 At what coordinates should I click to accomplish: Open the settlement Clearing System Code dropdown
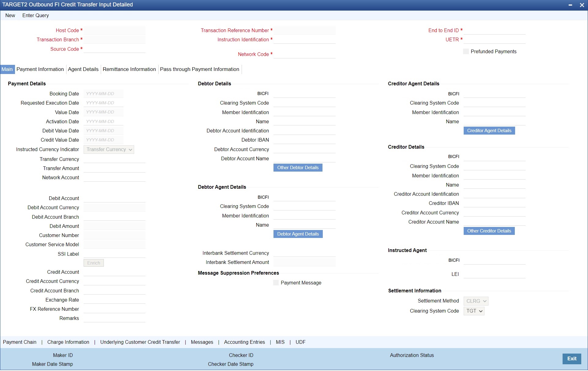pos(474,311)
